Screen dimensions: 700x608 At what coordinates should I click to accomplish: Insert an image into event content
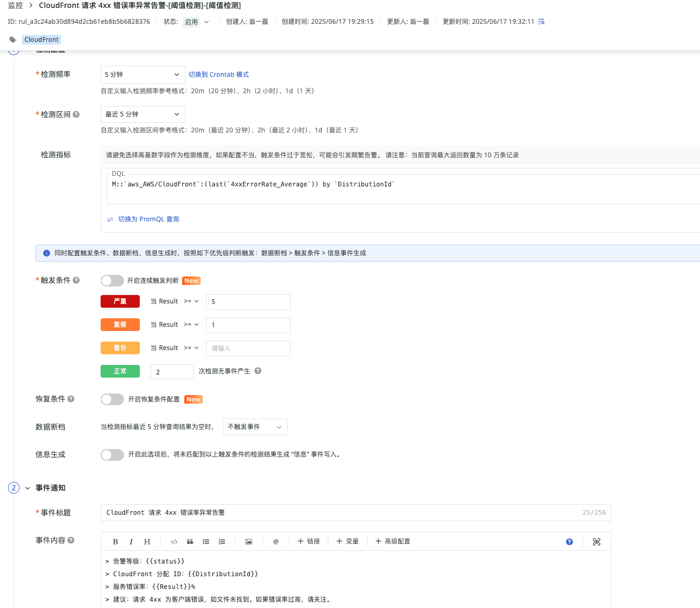(248, 541)
